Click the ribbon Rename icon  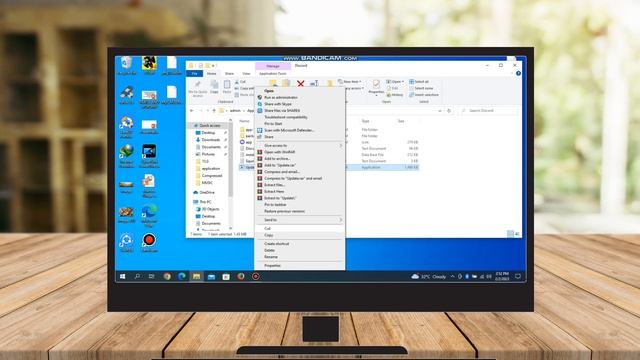coord(314,83)
